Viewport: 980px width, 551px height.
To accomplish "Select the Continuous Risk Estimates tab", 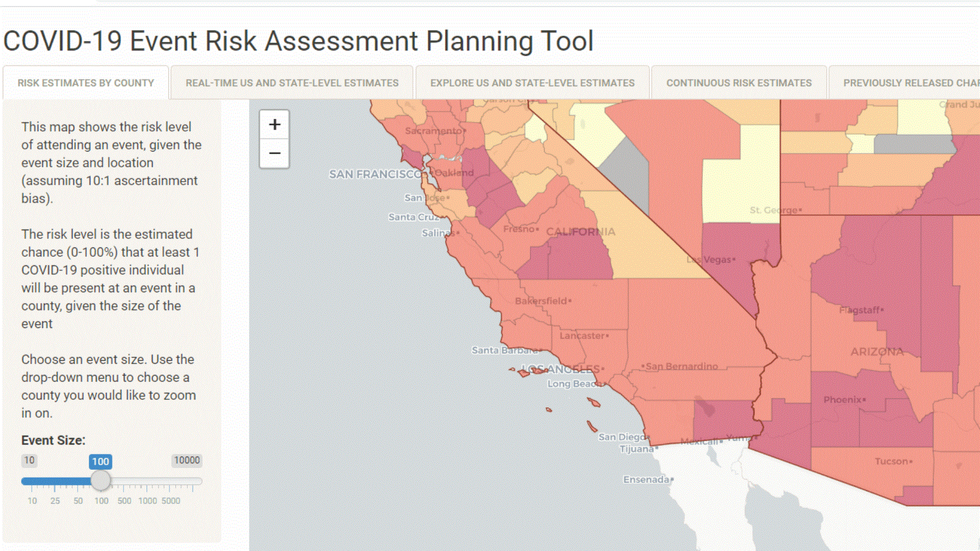I will pos(739,83).
